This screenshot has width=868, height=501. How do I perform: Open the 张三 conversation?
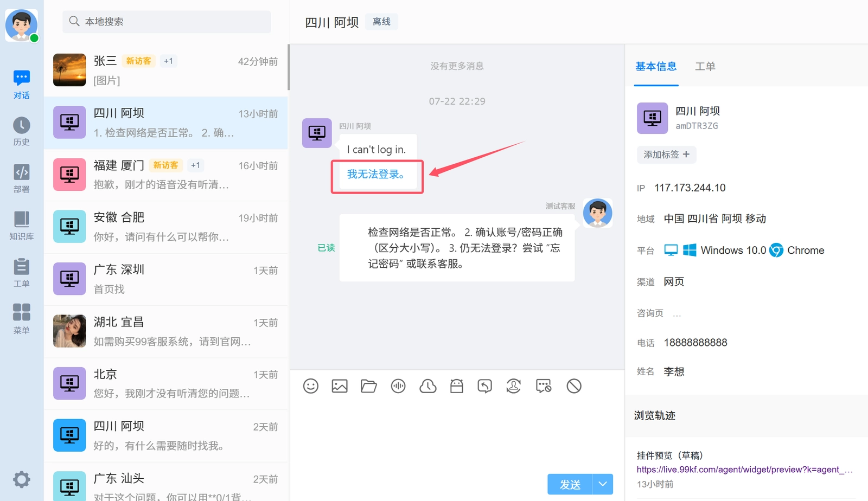coord(165,70)
